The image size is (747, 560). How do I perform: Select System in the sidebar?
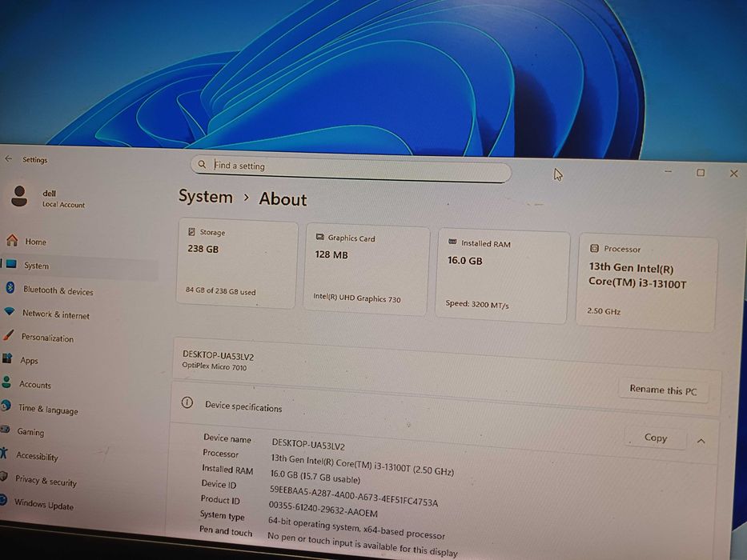(x=80, y=266)
